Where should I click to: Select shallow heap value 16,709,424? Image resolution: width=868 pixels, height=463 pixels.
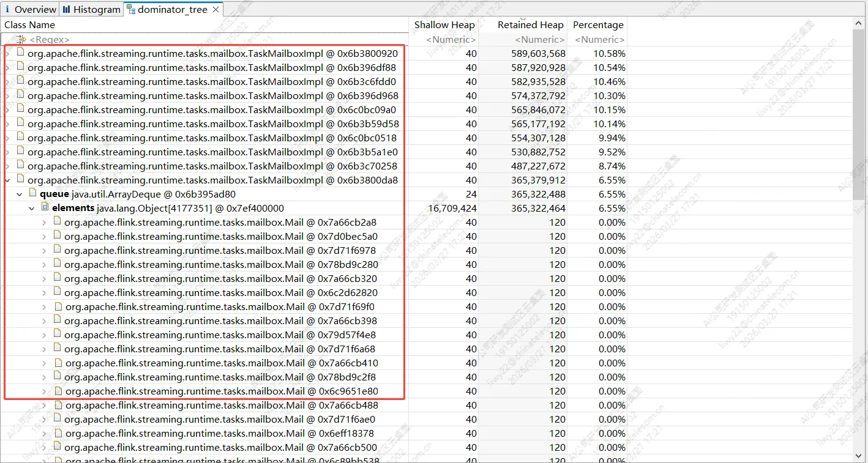(x=452, y=208)
